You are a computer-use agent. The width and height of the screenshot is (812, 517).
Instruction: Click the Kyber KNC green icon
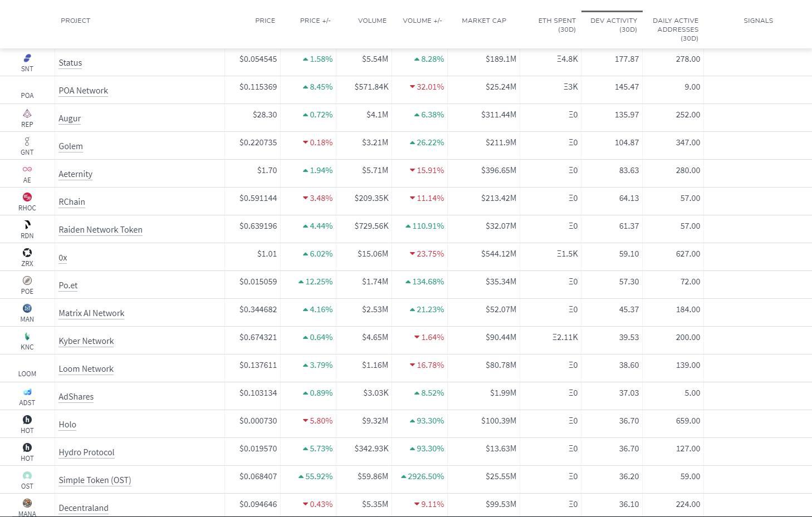point(27,336)
